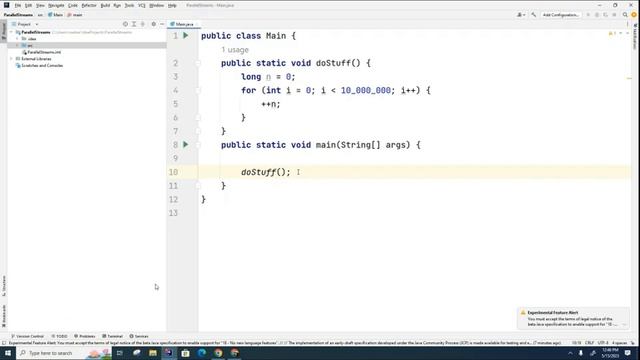Fold for loop at line 4

198,90
